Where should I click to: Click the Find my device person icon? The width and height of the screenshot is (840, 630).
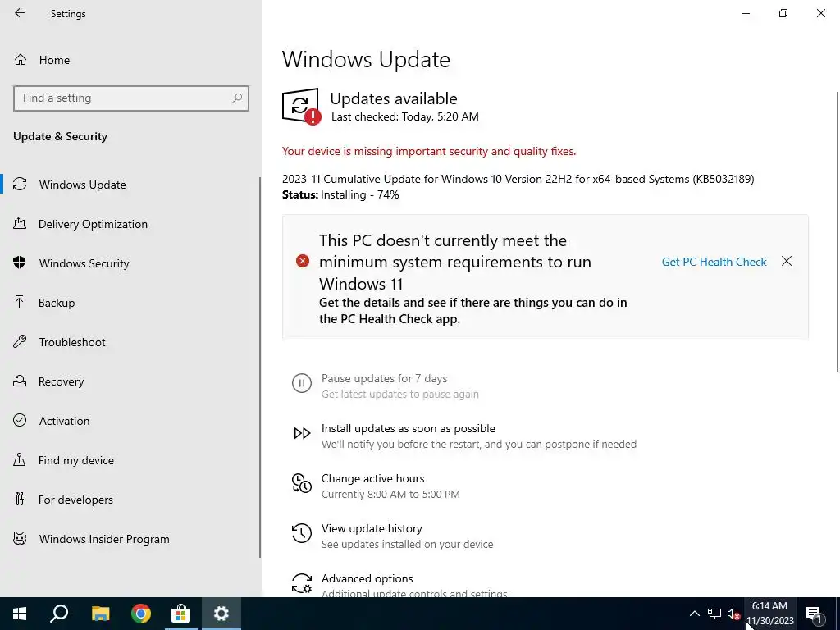click(x=20, y=459)
